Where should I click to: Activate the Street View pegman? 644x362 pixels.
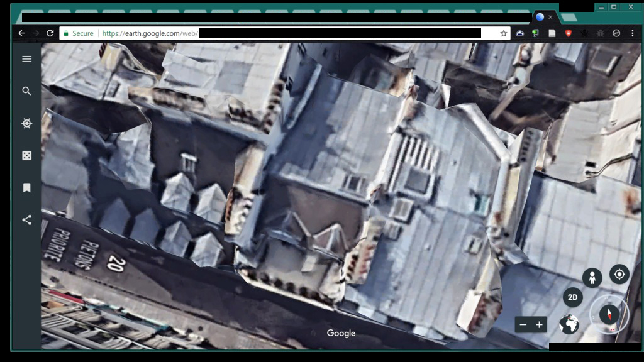(x=592, y=277)
